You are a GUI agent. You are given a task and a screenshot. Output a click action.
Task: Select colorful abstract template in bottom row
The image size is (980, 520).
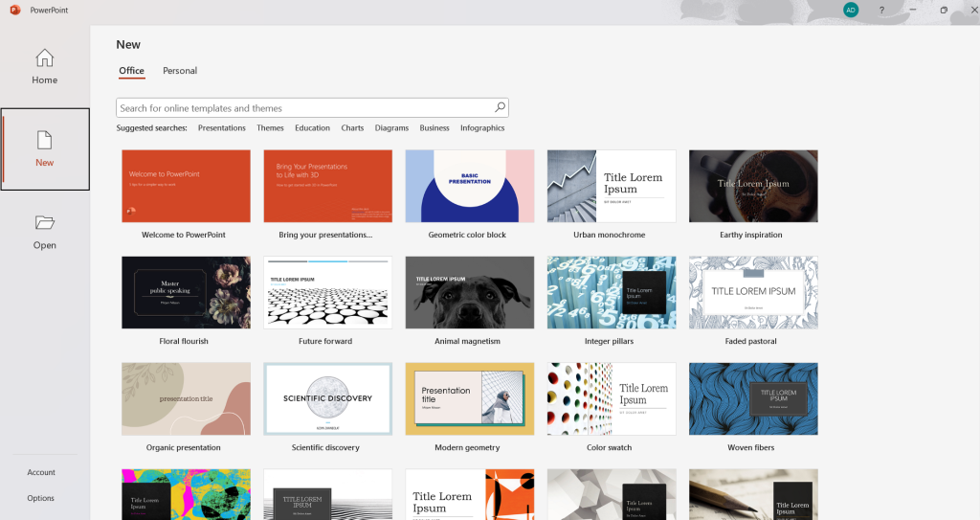pyautogui.click(x=187, y=494)
